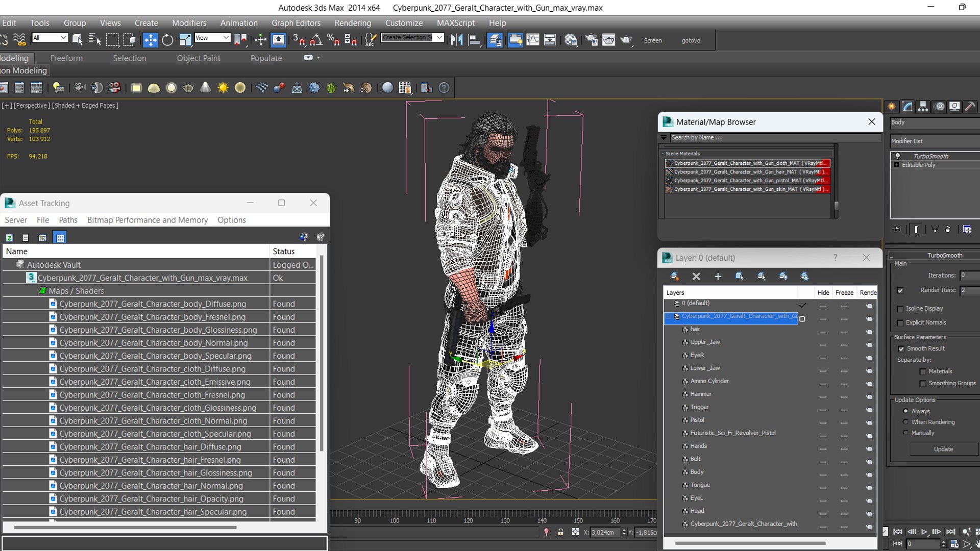Screen dimensions: 980x551
Task: Click the Search by Name field
Action: pos(775,138)
